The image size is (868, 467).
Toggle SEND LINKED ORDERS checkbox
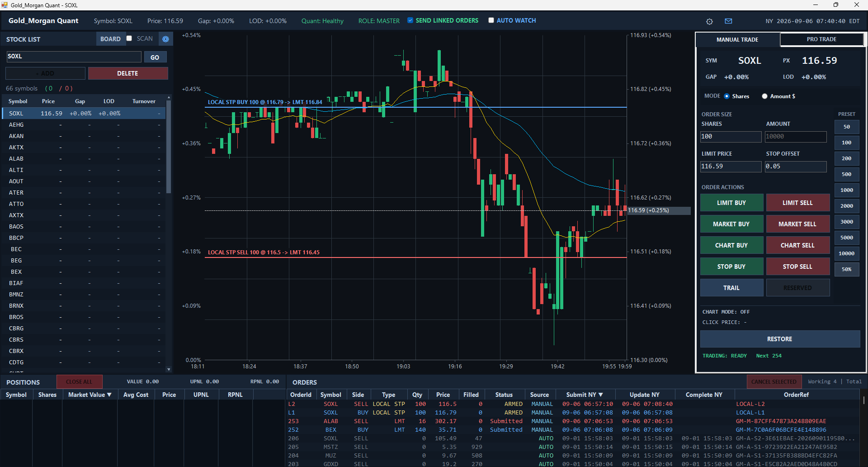(x=410, y=20)
